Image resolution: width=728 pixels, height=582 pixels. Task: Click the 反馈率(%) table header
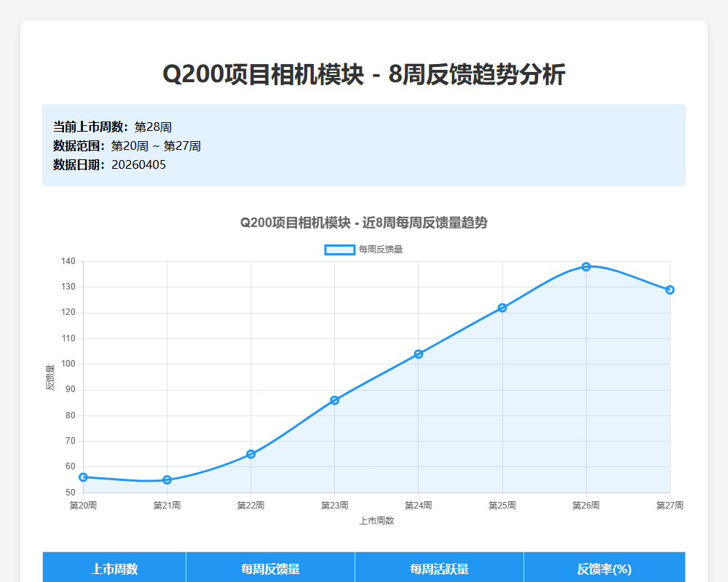pyautogui.click(x=604, y=568)
